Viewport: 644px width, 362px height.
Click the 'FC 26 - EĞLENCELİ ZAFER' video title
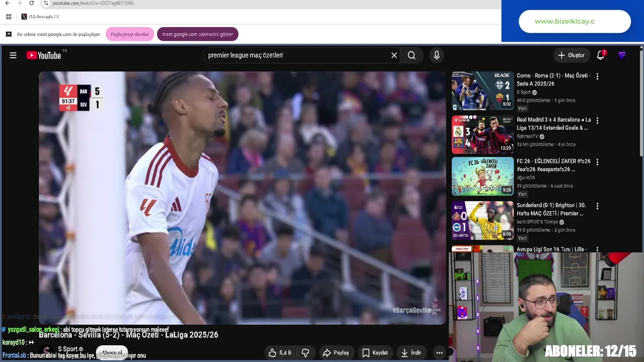click(x=553, y=165)
